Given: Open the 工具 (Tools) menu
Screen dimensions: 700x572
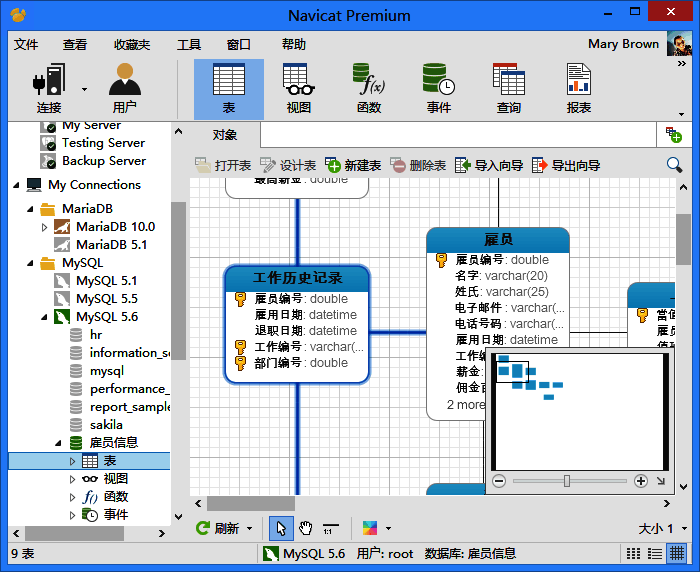Looking at the screenshot, I should (189, 44).
